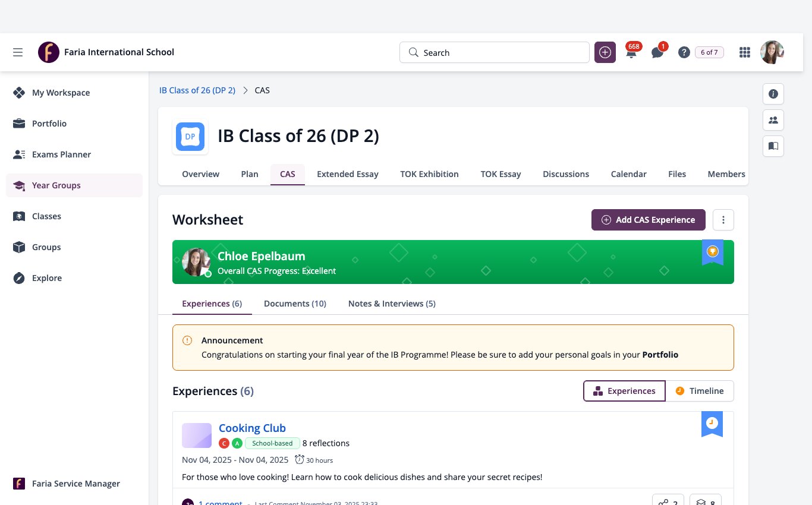Image resolution: width=812 pixels, height=505 pixels.
Task: Click Chloe Epelbaum's profile photo in banner
Action: (x=196, y=262)
